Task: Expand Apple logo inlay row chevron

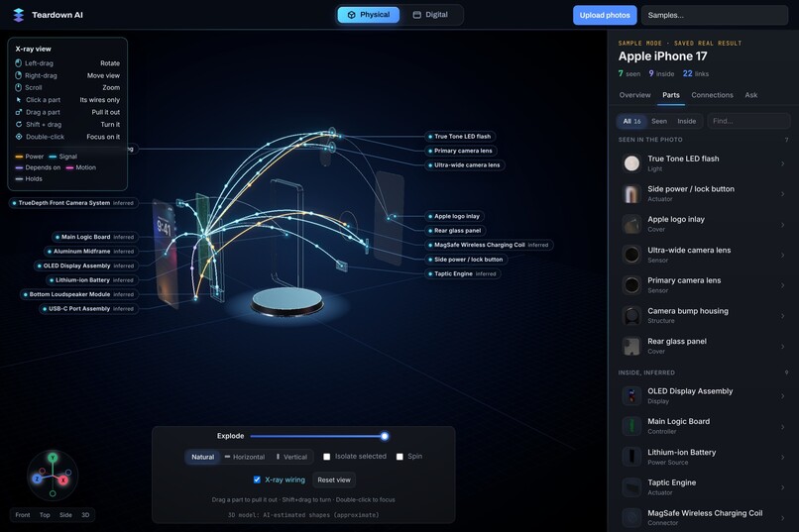Action: pyautogui.click(x=783, y=225)
